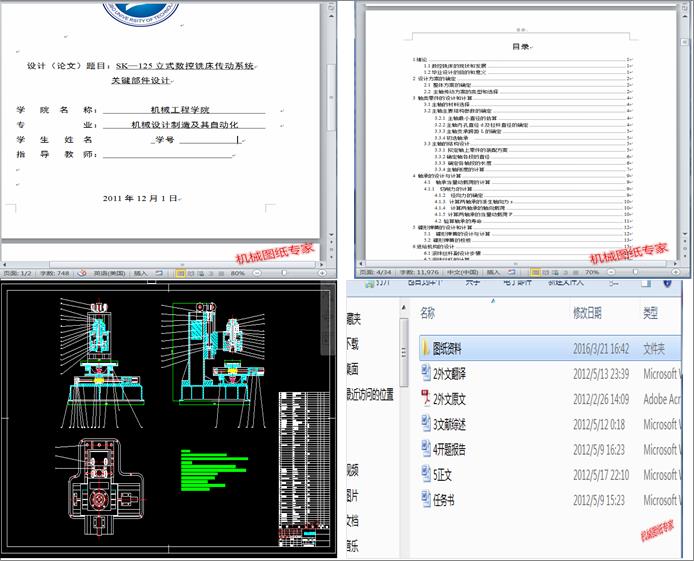This screenshot has height=561, width=694.
Task: Select 下载 in the Explorer navigation pane
Action: pyautogui.click(x=353, y=343)
